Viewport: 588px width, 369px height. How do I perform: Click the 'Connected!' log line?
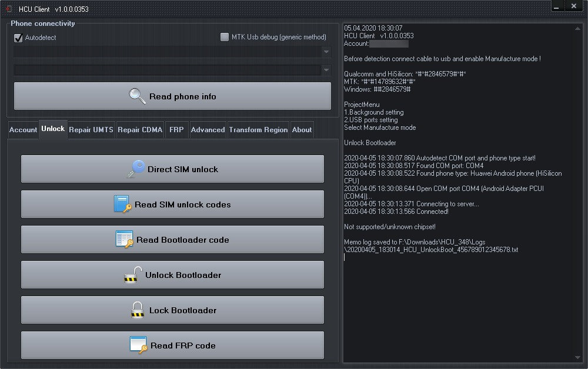(396, 212)
